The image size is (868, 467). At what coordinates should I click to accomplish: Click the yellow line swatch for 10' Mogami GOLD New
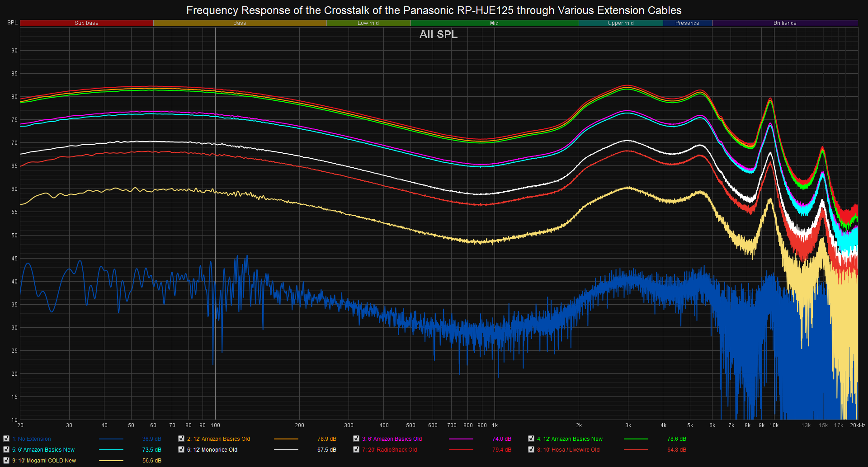(x=111, y=461)
